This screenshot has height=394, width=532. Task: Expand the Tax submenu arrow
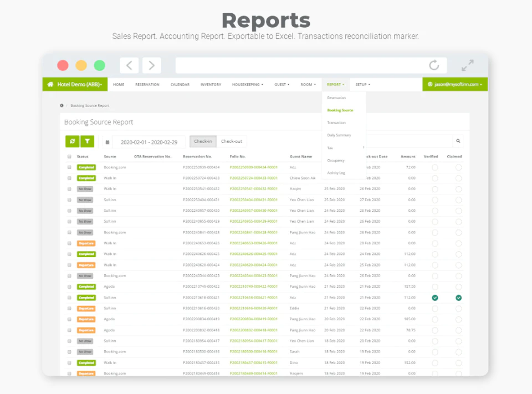point(364,147)
